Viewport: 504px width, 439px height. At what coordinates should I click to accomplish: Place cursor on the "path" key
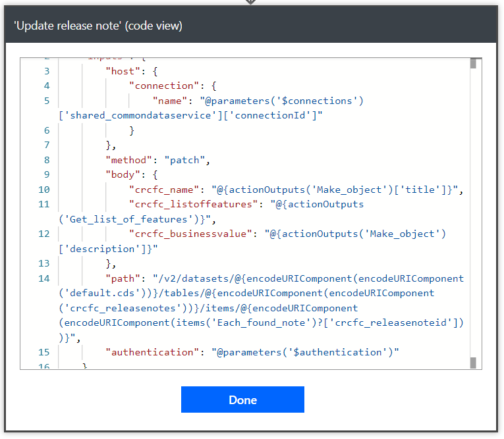123,278
